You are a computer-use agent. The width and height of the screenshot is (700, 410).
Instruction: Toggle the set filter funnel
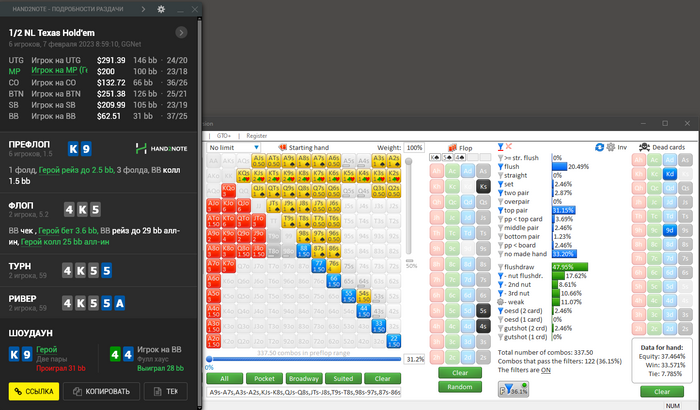(x=500, y=184)
